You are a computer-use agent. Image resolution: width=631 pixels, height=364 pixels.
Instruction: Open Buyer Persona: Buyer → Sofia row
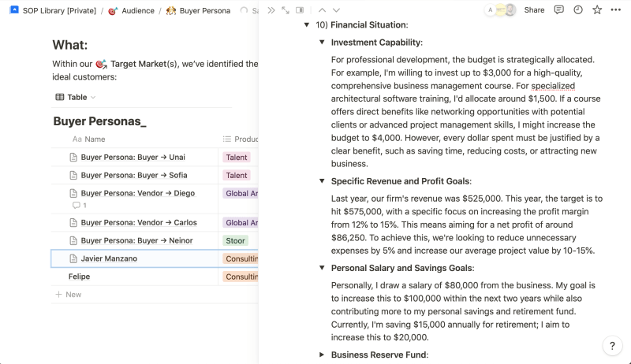click(134, 175)
